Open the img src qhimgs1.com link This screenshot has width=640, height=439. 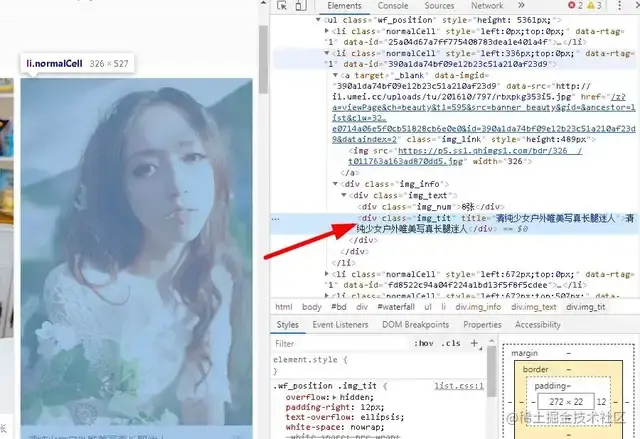(x=466, y=156)
